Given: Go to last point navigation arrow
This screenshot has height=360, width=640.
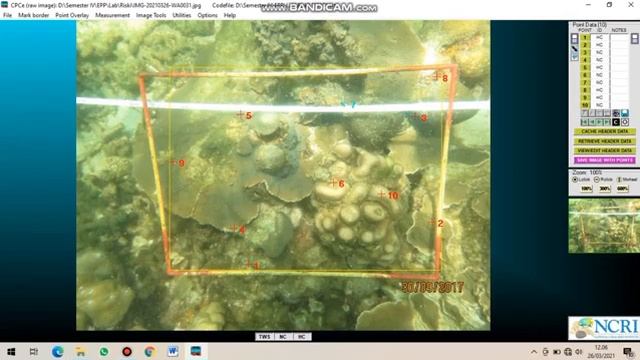Looking at the screenshot, I should (607, 122).
